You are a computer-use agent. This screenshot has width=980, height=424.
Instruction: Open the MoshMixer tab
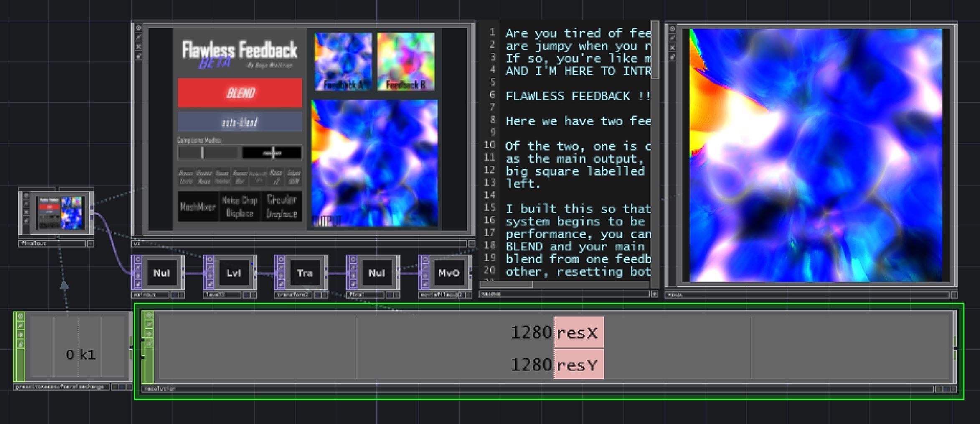(198, 207)
